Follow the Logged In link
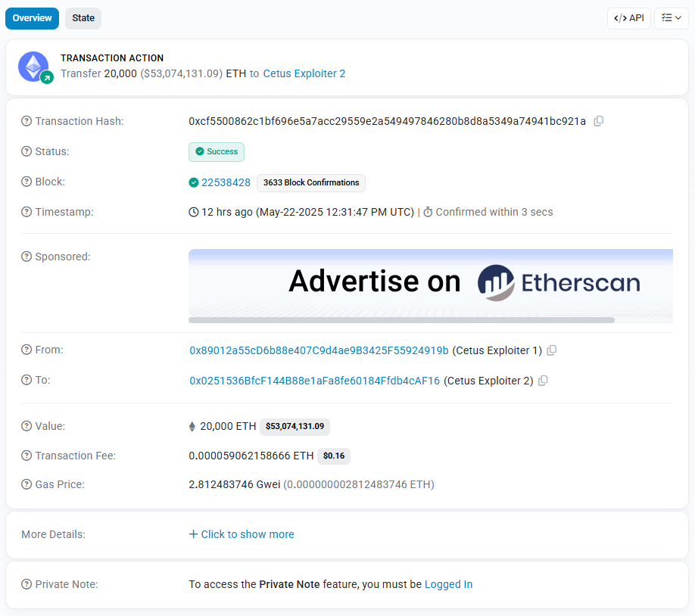This screenshot has height=616, width=695. (448, 584)
